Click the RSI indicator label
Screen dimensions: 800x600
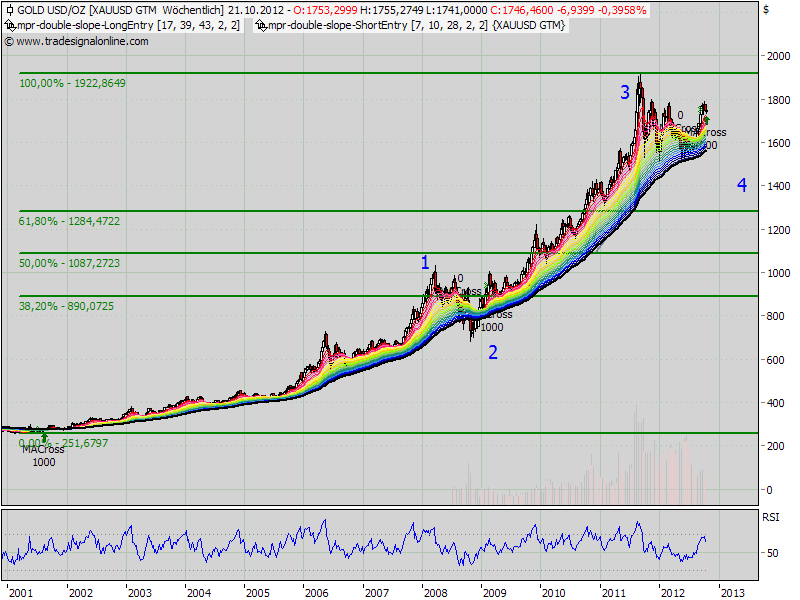pyautogui.click(x=770, y=517)
